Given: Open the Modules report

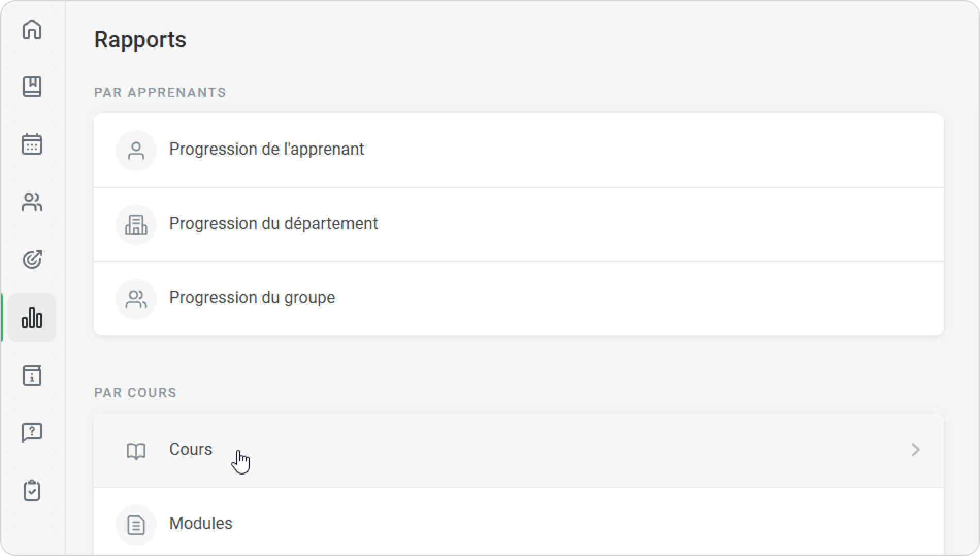Looking at the screenshot, I should pyautogui.click(x=201, y=524).
